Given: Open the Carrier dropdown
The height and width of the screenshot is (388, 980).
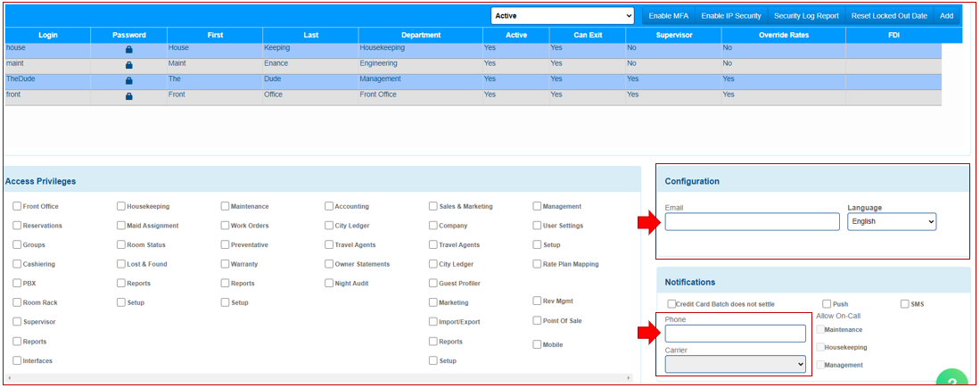Looking at the screenshot, I should pos(735,364).
